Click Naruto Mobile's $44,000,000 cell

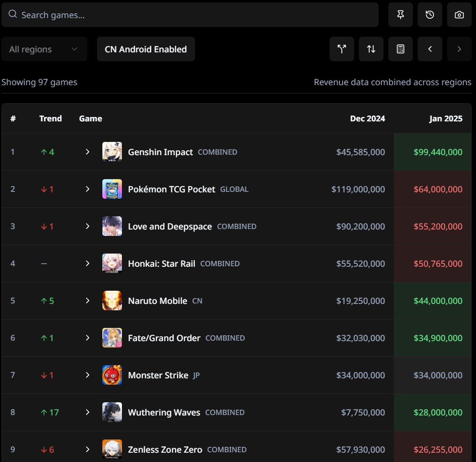(432, 300)
